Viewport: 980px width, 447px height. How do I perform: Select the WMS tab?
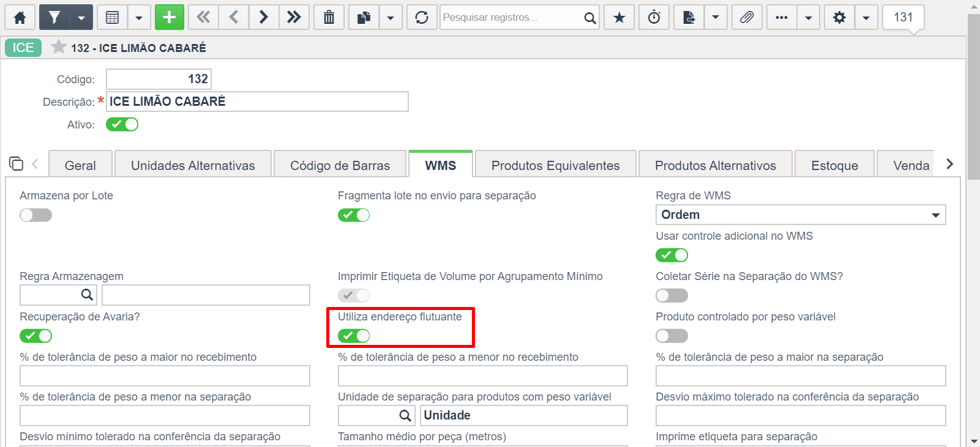tap(441, 165)
